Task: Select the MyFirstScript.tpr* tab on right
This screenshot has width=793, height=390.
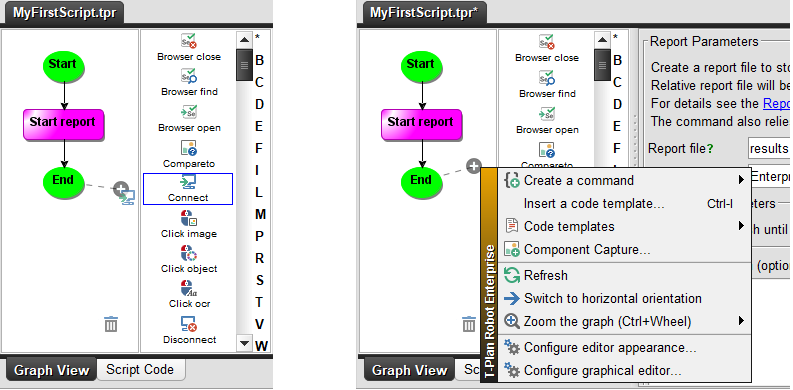Action: (x=424, y=13)
